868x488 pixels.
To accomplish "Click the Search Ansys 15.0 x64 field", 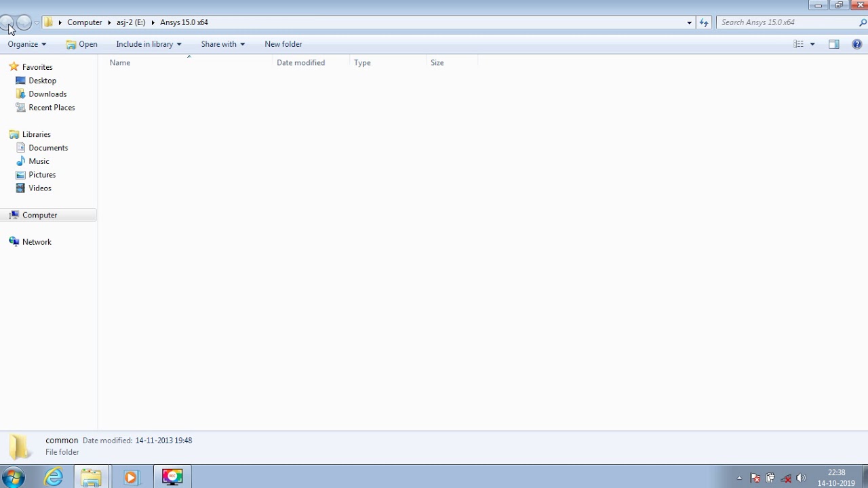I will point(787,22).
